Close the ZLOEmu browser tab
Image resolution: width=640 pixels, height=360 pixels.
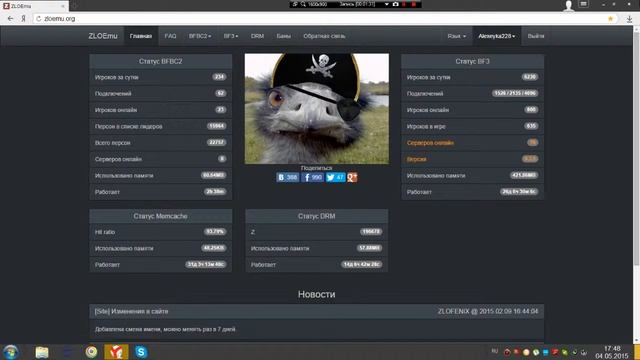pos(63,6)
